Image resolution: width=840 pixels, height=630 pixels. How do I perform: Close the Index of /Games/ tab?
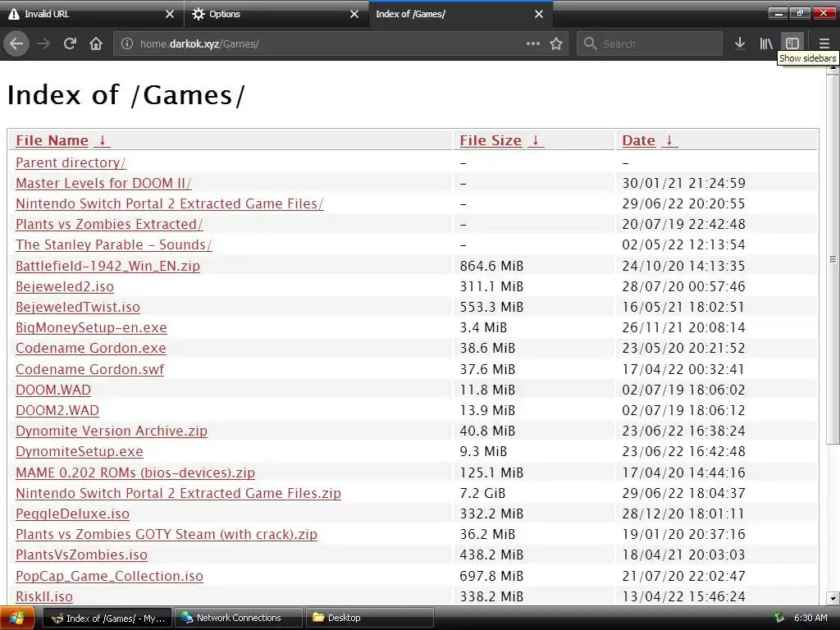pos(539,14)
